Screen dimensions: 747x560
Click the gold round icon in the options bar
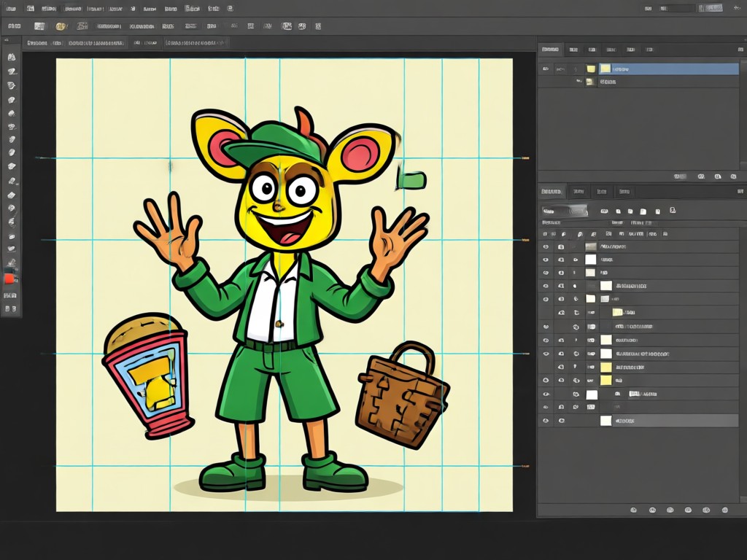[x=61, y=26]
